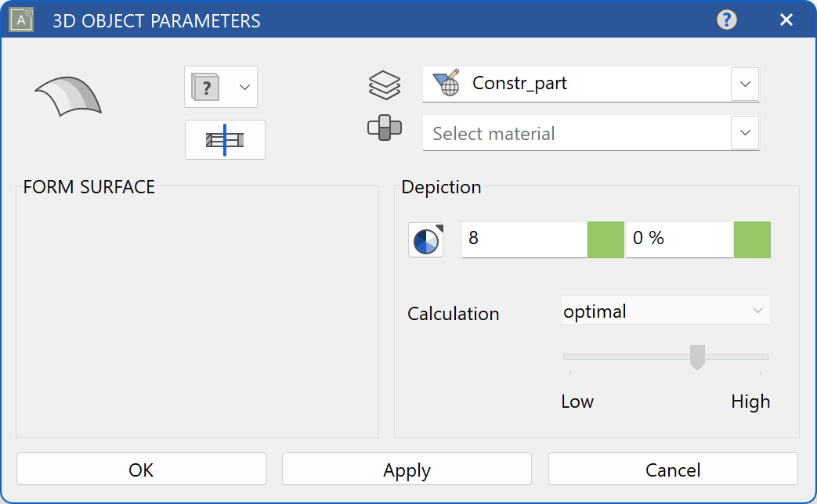Click the section cut button icon
The image size is (817, 504).
click(x=225, y=139)
